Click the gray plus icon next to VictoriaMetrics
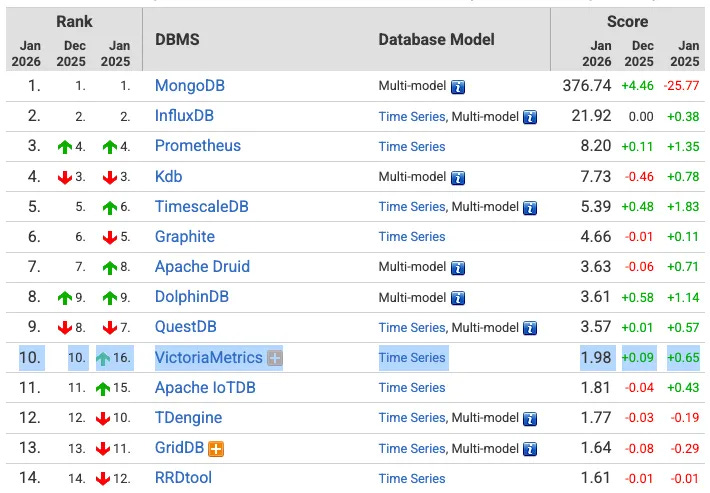 click(x=275, y=358)
